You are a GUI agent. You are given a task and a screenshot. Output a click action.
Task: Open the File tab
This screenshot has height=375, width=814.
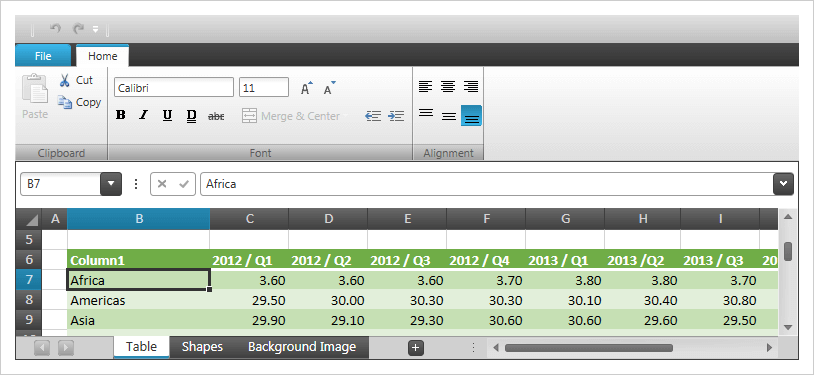tap(43, 56)
